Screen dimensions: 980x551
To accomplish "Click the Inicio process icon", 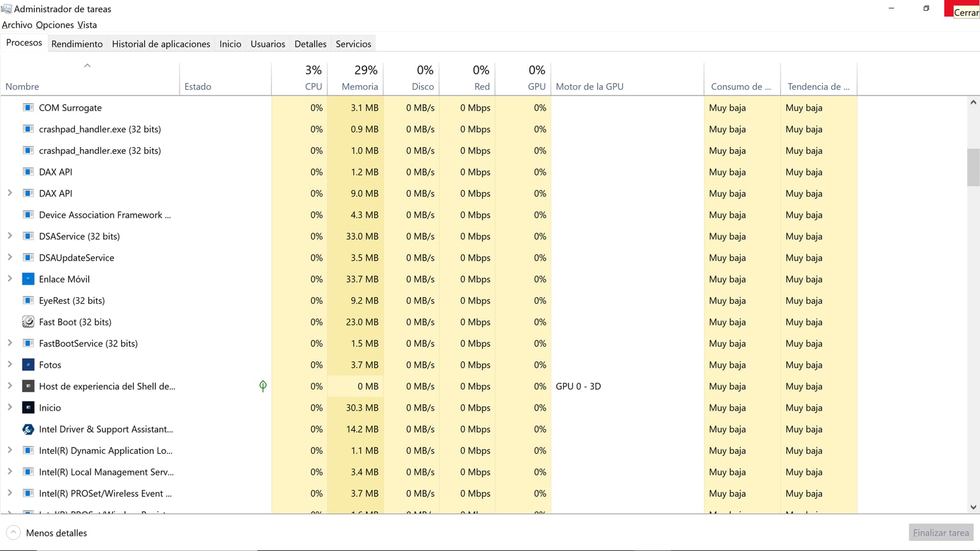I will 28,408.
